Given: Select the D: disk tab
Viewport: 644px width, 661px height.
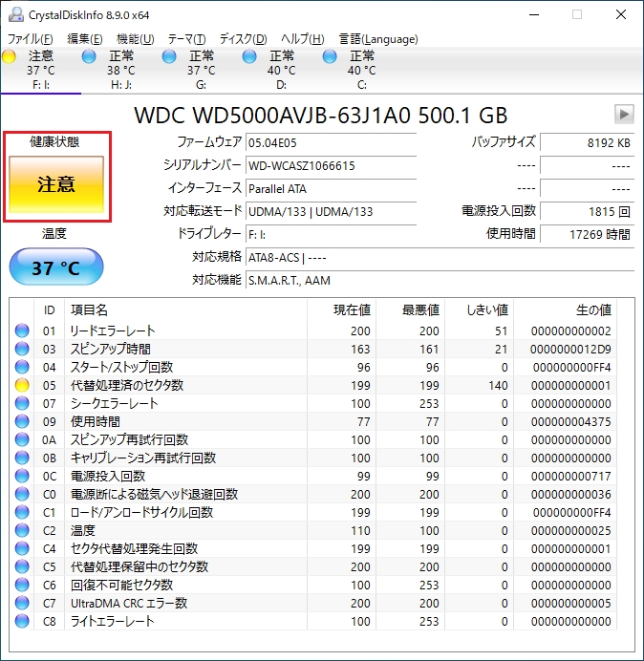Looking at the screenshot, I should click(x=281, y=71).
